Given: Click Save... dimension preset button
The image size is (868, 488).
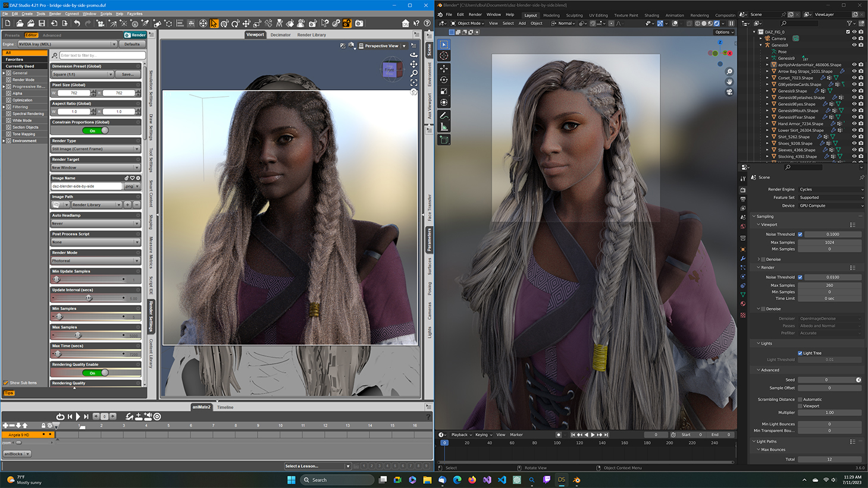Looking at the screenshot, I should [128, 74].
